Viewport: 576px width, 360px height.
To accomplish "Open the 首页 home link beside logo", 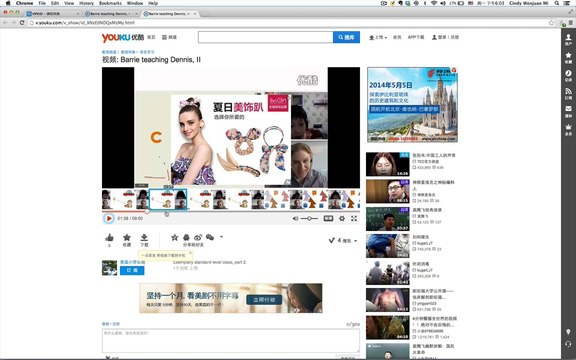I will point(151,37).
